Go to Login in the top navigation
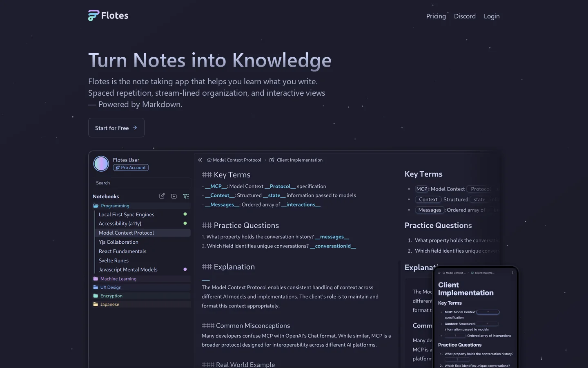The width and height of the screenshot is (588, 368). pyautogui.click(x=492, y=16)
